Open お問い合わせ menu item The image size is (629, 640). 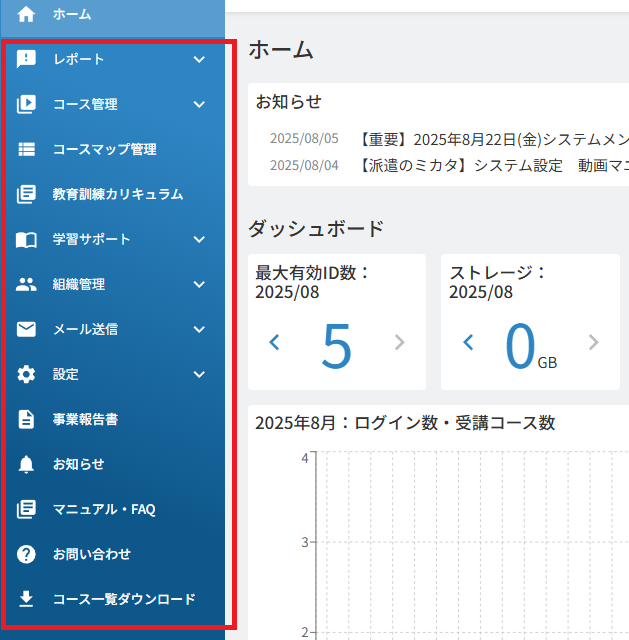point(112,554)
